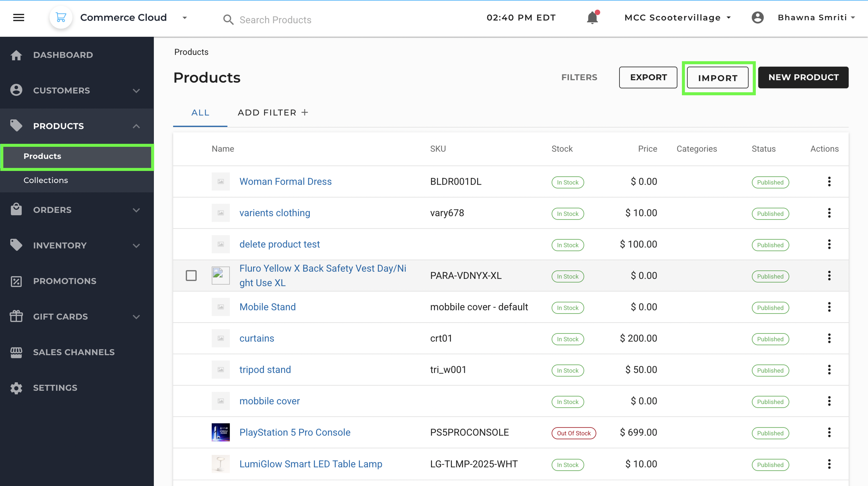Viewport: 868px width, 486px height.
Task: Open Promotions percent icon in sidebar
Action: (16, 281)
